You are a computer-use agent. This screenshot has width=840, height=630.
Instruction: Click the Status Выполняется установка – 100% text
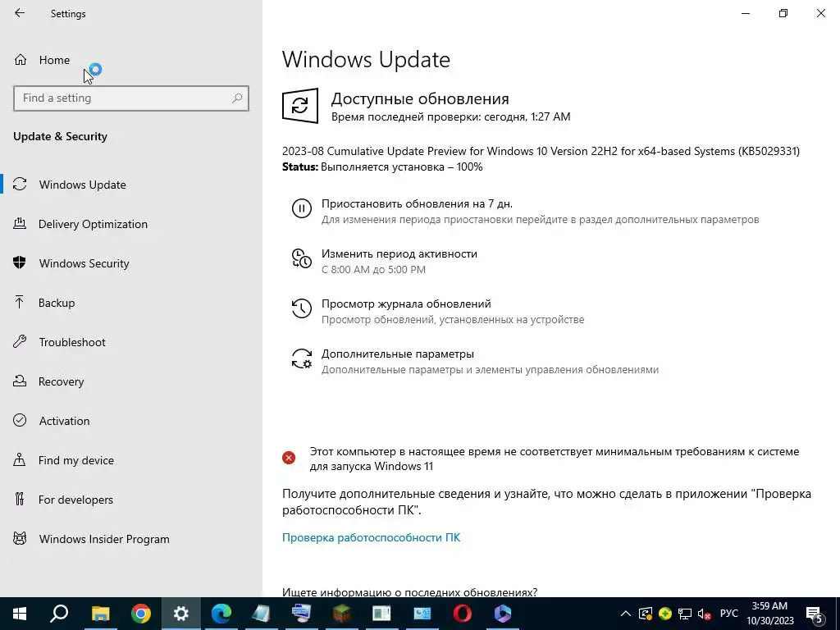382,167
